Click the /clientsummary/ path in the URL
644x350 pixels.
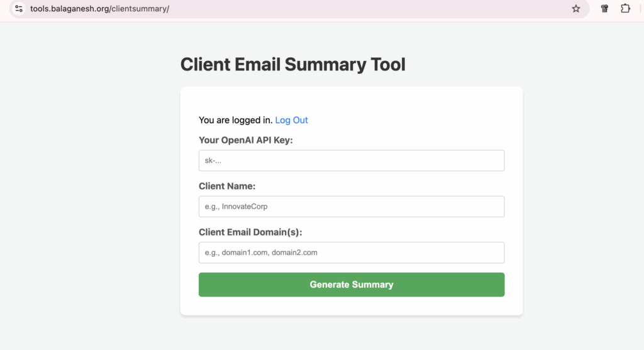(x=140, y=9)
